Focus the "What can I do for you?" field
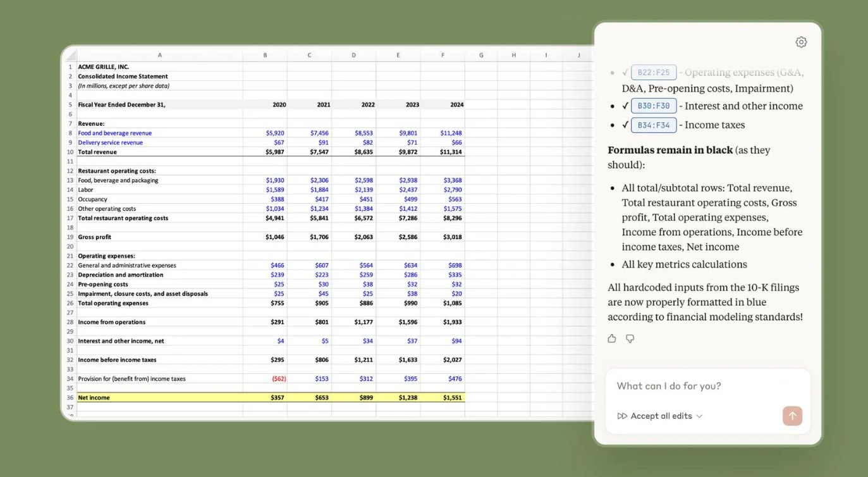868x477 pixels. (707, 386)
